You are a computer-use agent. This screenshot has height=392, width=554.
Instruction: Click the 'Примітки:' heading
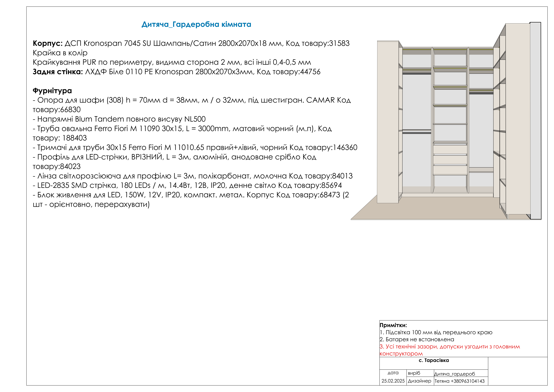[x=393, y=325]
